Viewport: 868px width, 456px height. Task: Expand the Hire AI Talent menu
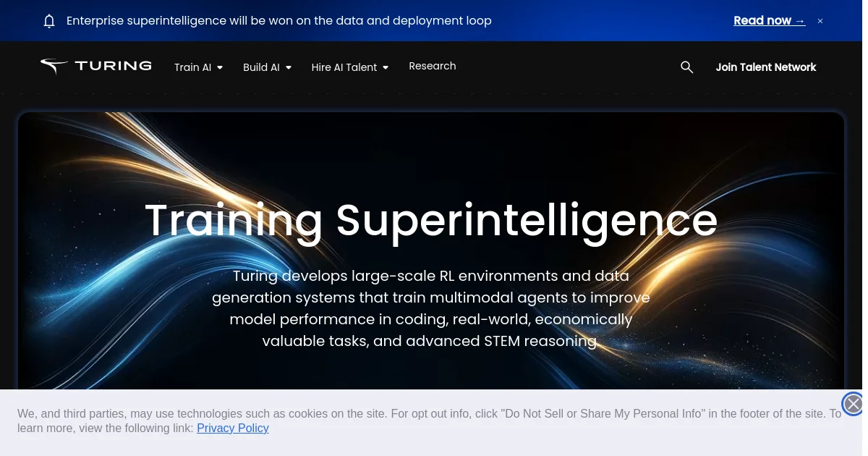(x=350, y=67)
